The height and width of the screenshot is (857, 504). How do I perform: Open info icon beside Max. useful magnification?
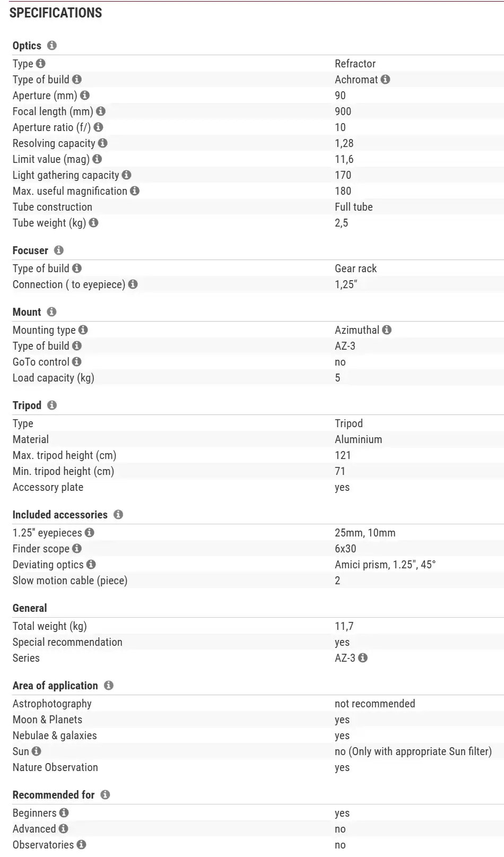[135, 191]
